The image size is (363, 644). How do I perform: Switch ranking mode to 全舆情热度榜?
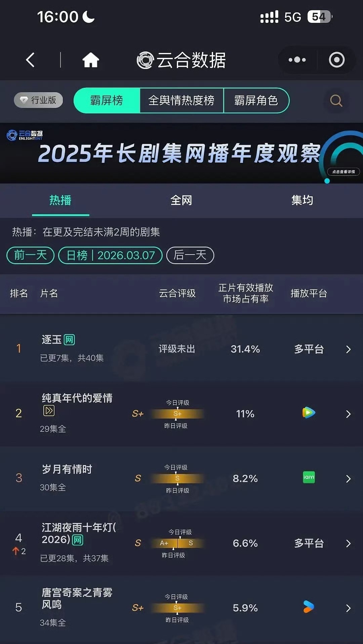[182, 100]
